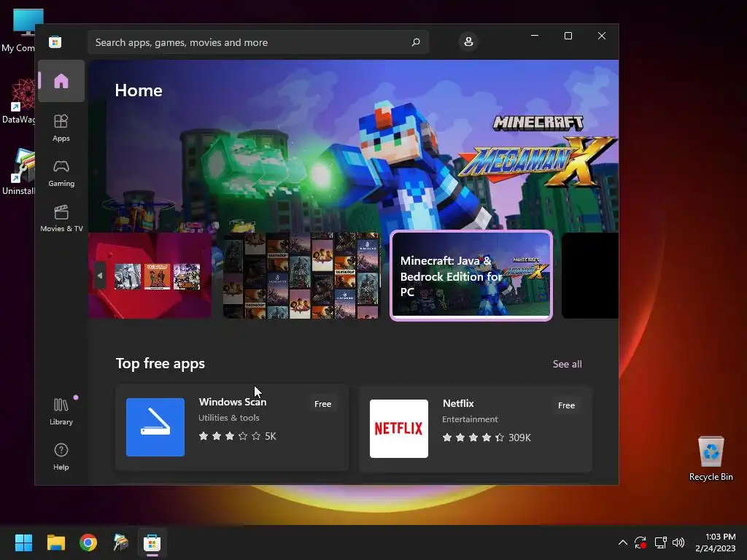The height and width of the screenshot is (560, 747).
Task: Open the Netflix app title
Action: point(458,403)
